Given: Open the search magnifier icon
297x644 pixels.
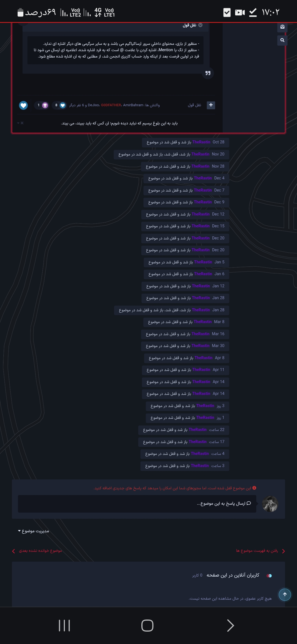Looking at the screenshot, I should pyautogui.click(x=282, y=40).
